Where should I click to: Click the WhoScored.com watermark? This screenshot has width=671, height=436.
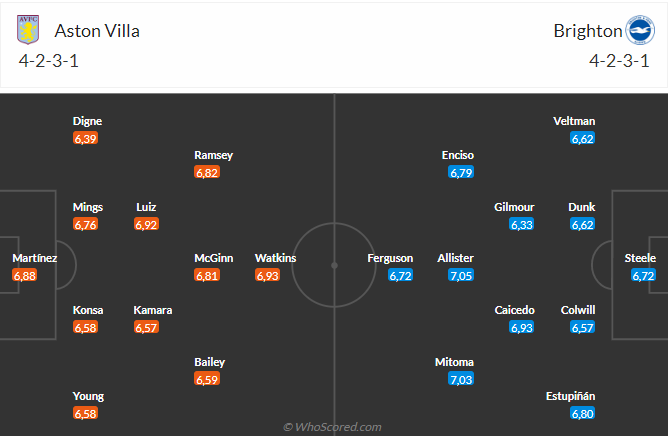coord(333,427)
